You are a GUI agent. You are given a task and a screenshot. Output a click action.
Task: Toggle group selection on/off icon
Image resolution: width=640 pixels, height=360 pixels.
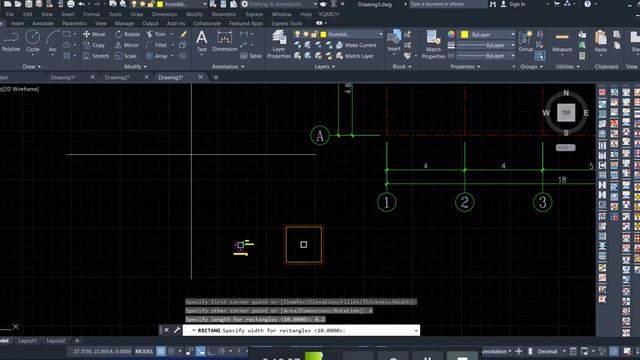(540, 56)
